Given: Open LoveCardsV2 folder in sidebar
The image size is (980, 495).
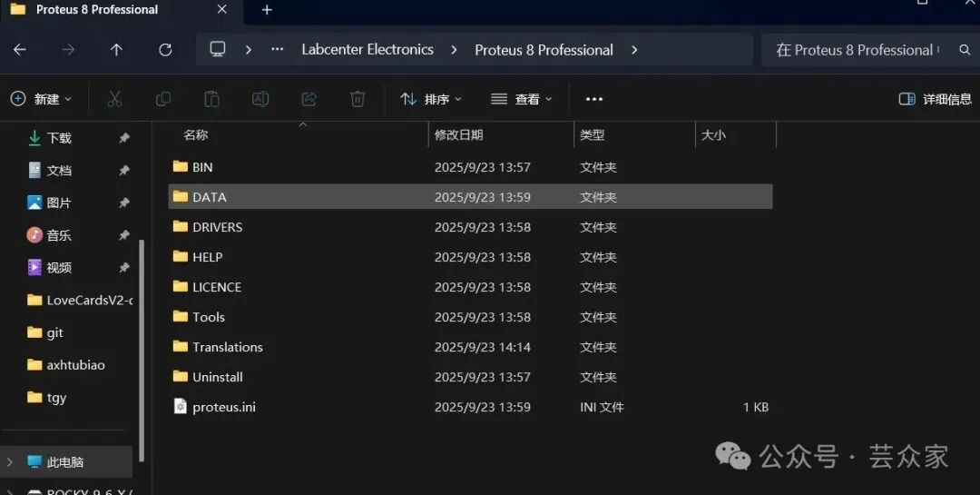Looking at the screenshot, I should point(80,301).
